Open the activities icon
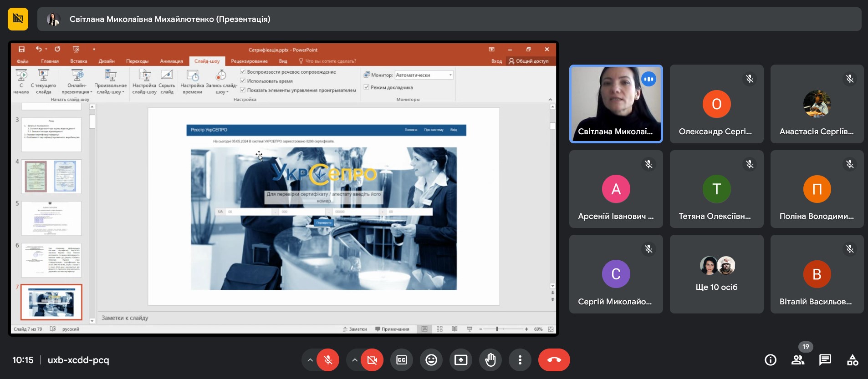The height and width of the screenshot is (379, 868). 853,360
